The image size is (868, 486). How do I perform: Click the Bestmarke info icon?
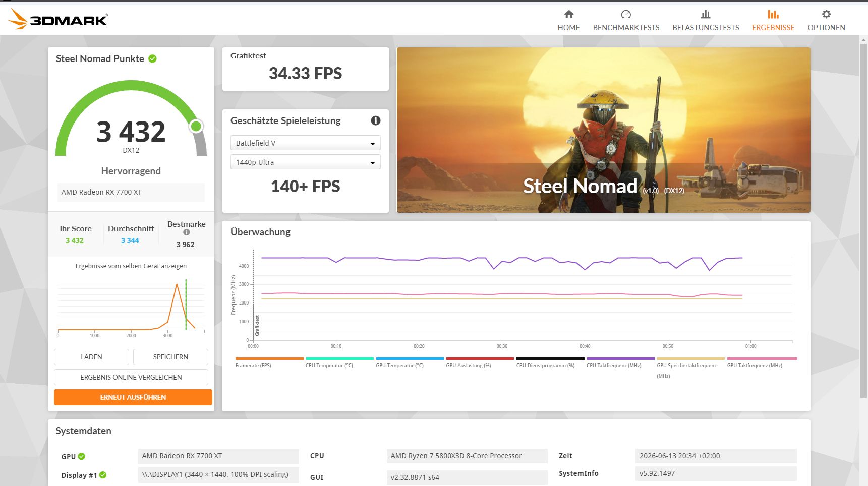(187, 232)
